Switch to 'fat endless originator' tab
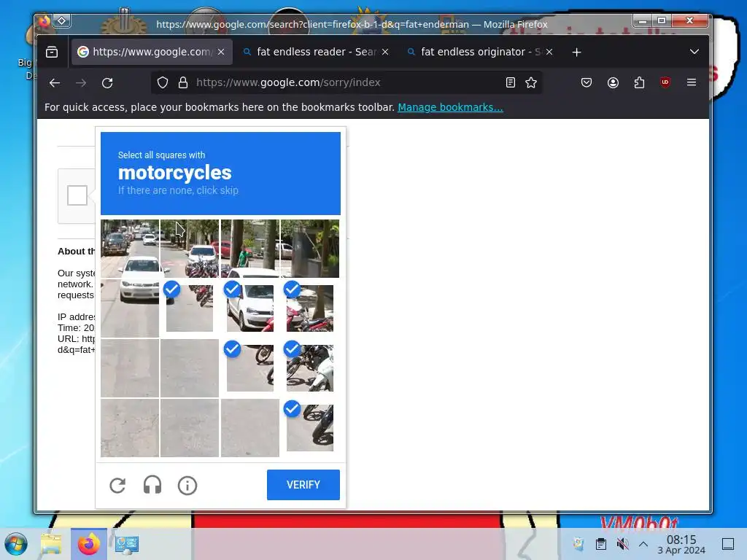The image size is (747, 560). pyautogui.click(x=480, y=52)
